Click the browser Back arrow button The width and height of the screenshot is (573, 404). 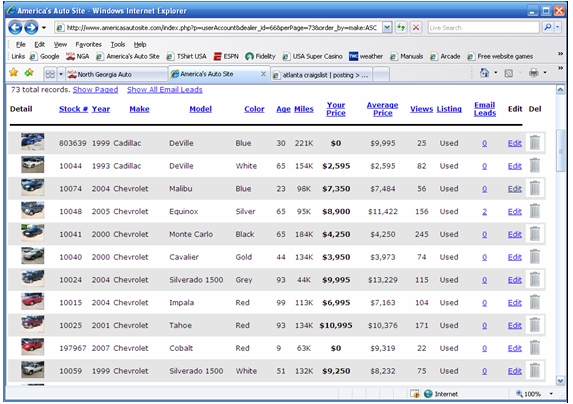click(x=15, y=27)
